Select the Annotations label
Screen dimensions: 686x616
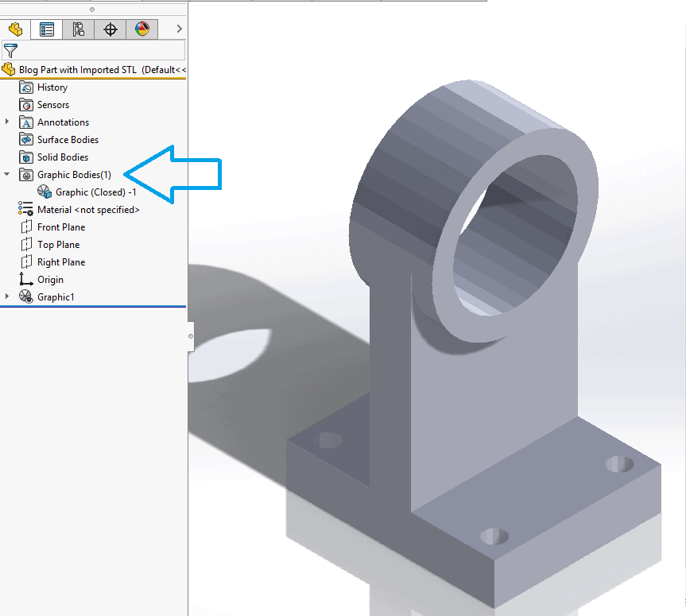[63, 122]
